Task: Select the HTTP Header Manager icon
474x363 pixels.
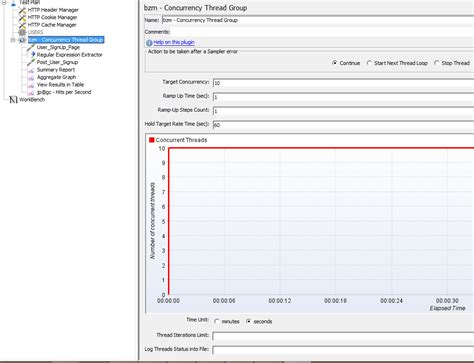Action: 22,10
